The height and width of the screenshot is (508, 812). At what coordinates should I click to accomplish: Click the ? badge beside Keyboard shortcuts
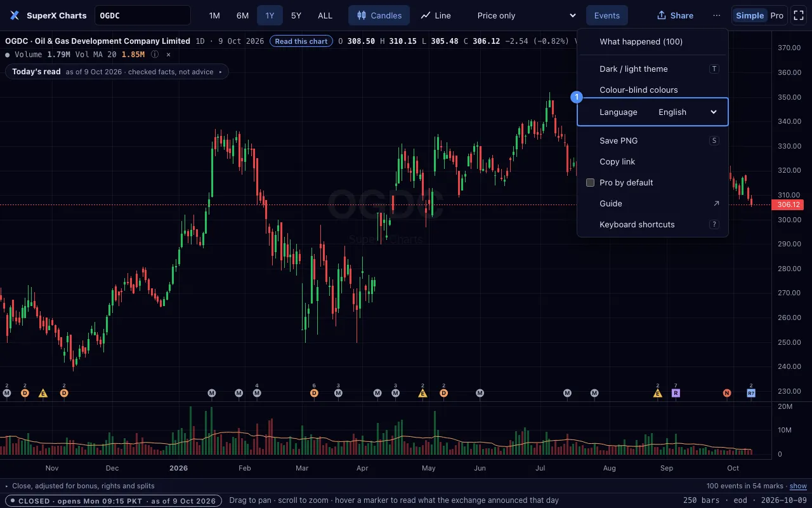(714, 224)
